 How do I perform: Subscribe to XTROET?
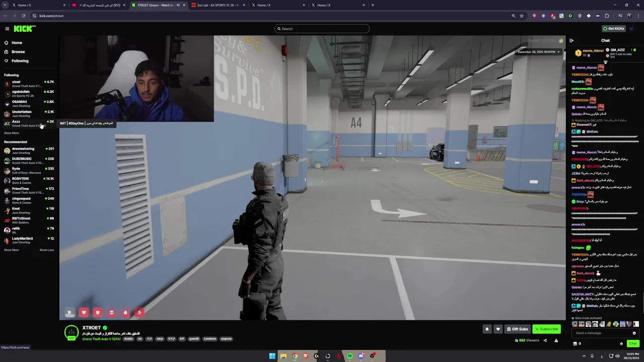point(546,329)
